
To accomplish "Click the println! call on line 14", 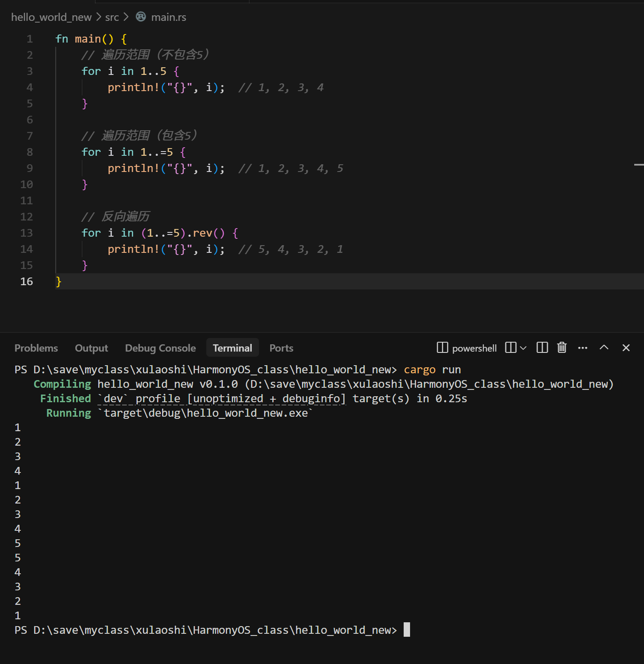I will tap(166, 249).
